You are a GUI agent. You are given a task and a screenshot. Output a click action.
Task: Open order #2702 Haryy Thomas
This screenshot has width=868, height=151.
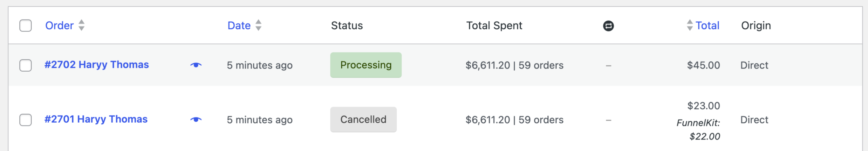pos(97,65)
